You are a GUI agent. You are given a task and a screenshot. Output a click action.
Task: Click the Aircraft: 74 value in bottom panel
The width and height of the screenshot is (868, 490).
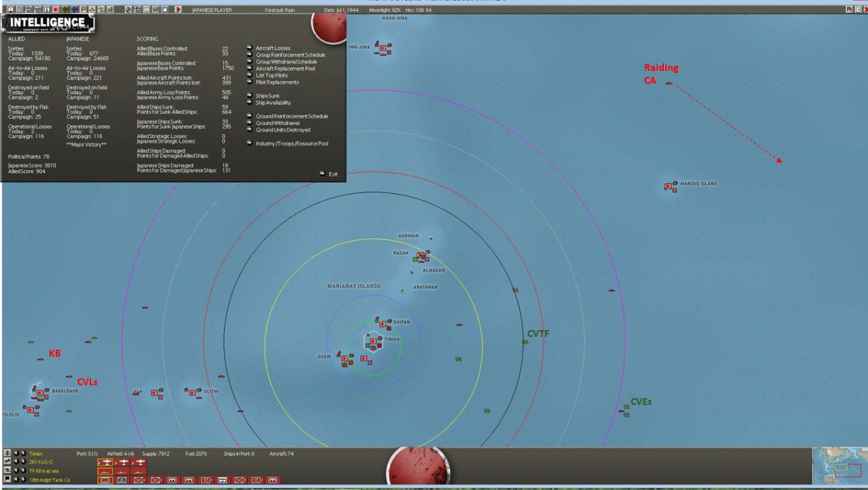281,454
